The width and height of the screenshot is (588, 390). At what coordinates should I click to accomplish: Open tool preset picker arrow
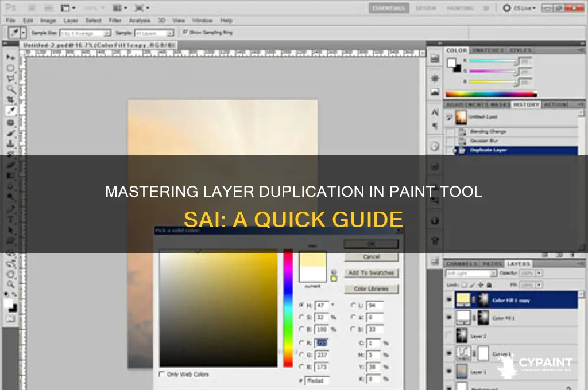click(23, 33)
